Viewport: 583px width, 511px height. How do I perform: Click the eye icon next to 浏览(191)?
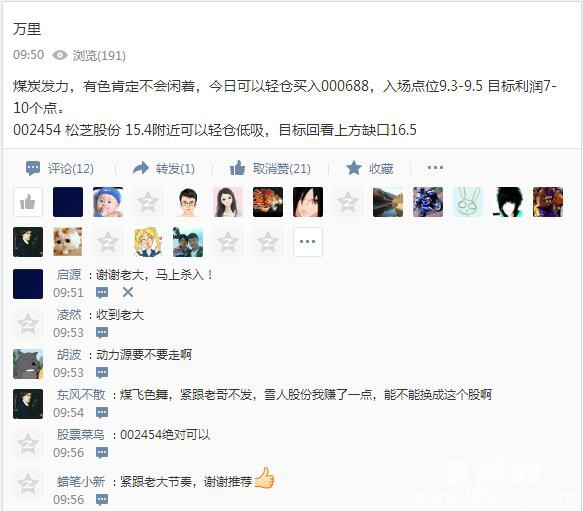pyautogui.click(x=60, y=55)
